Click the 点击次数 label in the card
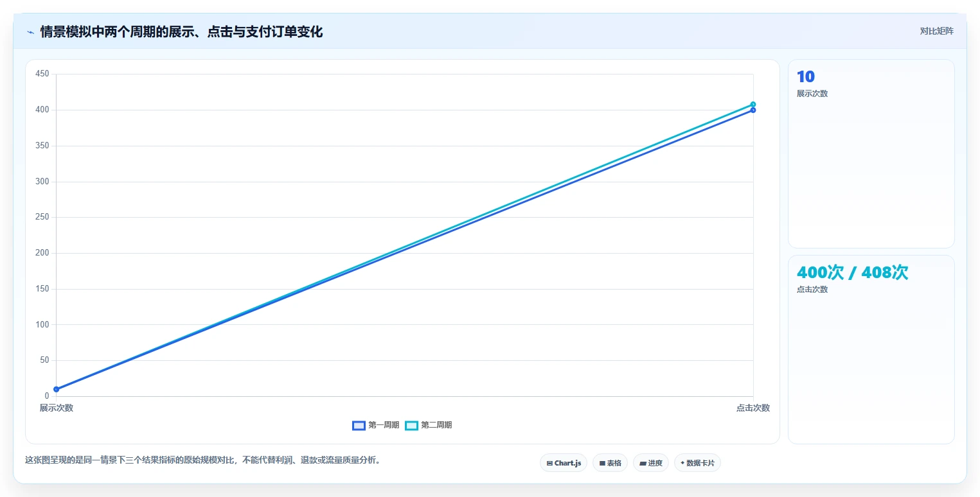 [812, 290]
